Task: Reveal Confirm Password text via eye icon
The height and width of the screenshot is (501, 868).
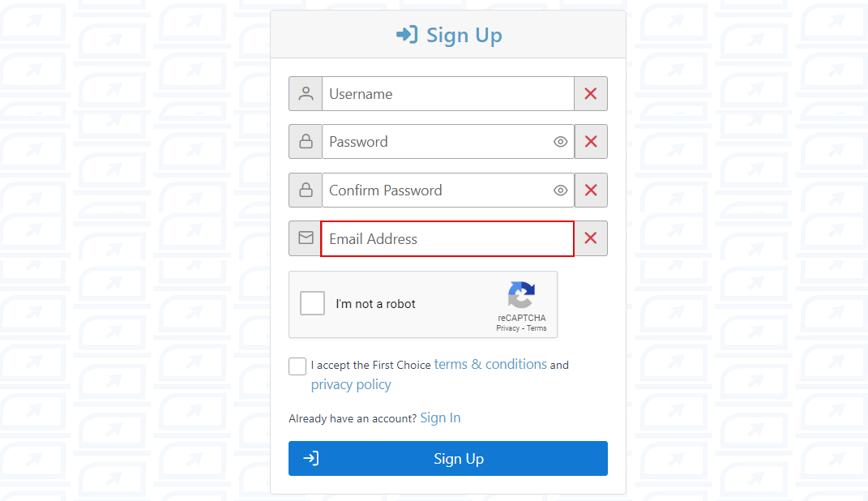Action: click(560, 191)
